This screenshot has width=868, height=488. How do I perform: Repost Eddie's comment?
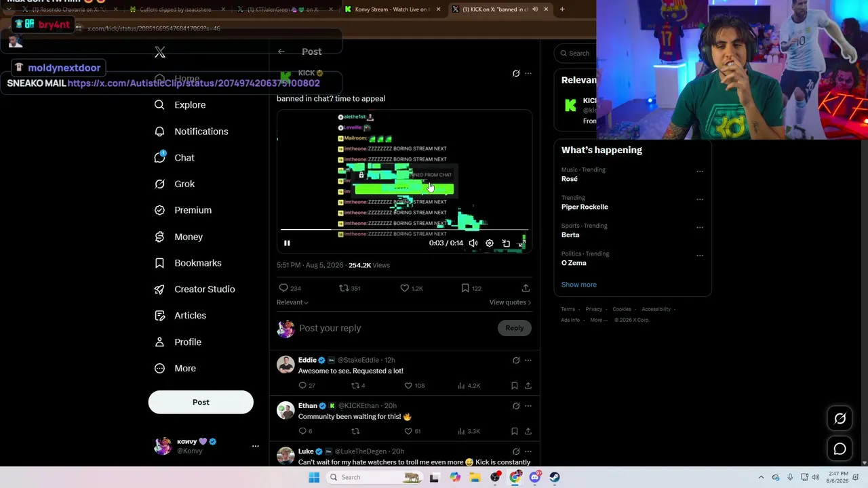358,386
